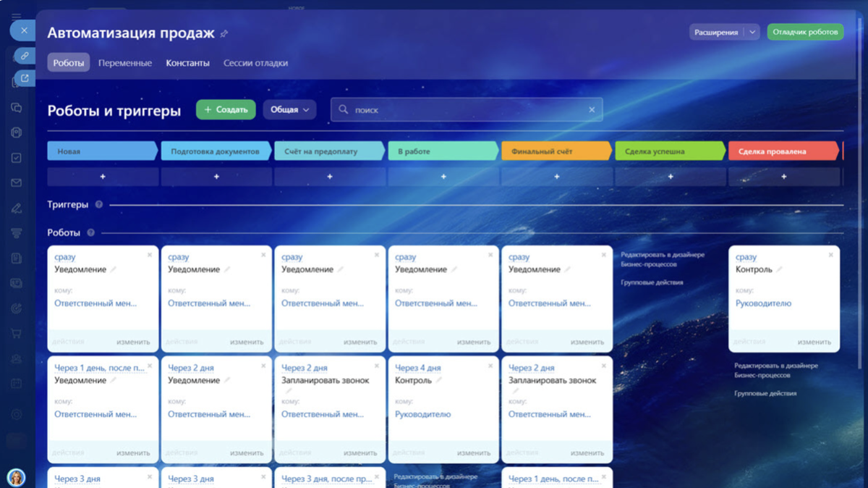Image resolution: width=868 pixels, height=488 pixels.
Task: Click изменить on сразу Контроль robot
Action: click(814, 342)
